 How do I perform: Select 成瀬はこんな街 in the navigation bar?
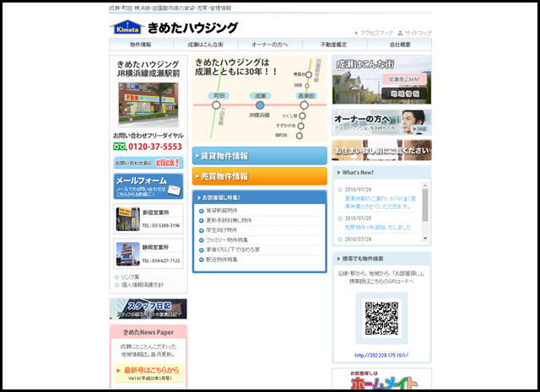click(x=205, y=45)
